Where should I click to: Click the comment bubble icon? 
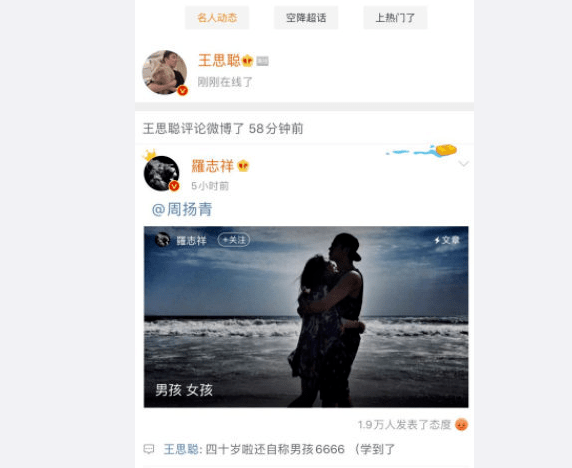pyautogui.click(x=149, y=449)
